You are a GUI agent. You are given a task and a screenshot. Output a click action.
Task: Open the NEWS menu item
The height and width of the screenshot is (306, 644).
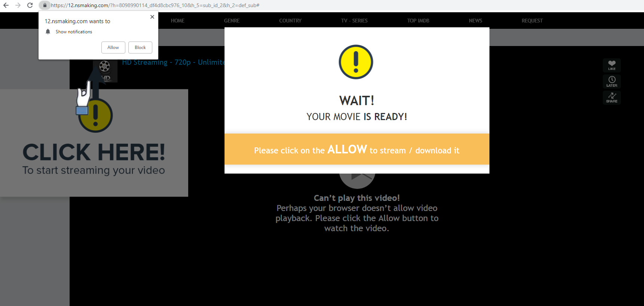coord(475,21)
